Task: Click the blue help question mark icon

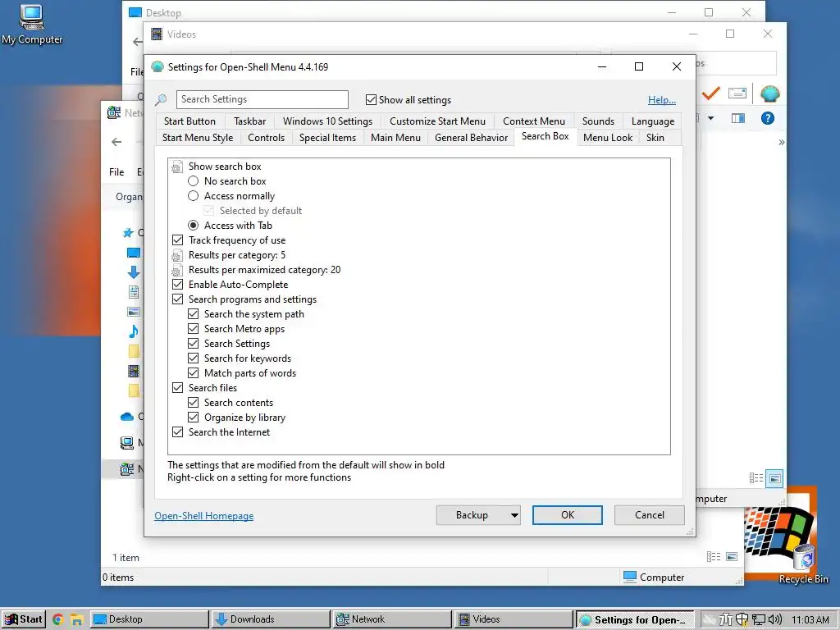Action: click(x=767, y=118)
